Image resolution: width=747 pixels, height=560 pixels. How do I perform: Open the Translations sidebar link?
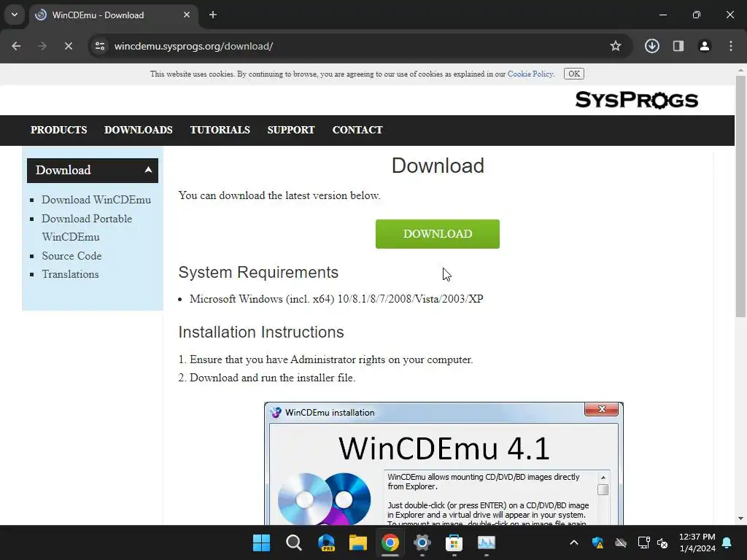70,274
